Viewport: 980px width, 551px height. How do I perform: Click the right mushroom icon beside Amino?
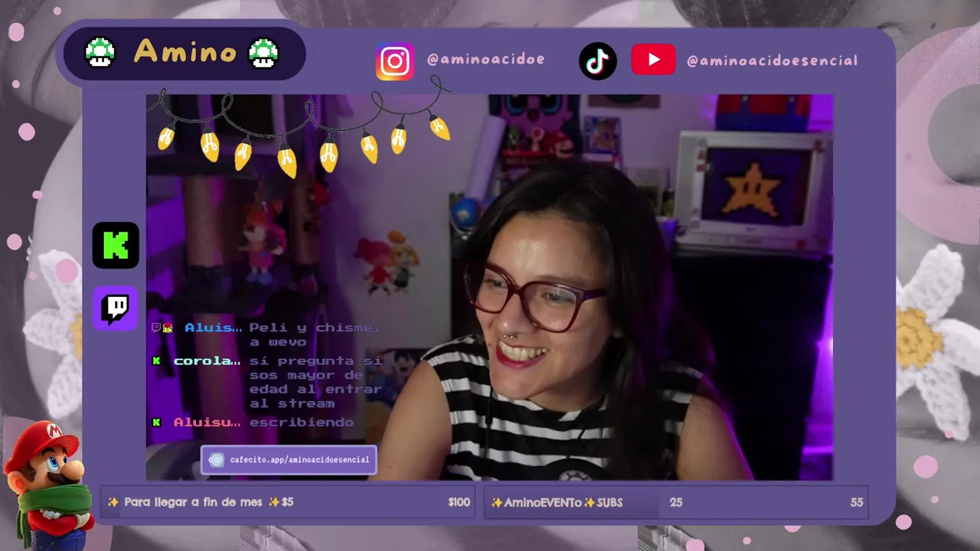click(x=263, y=53)
